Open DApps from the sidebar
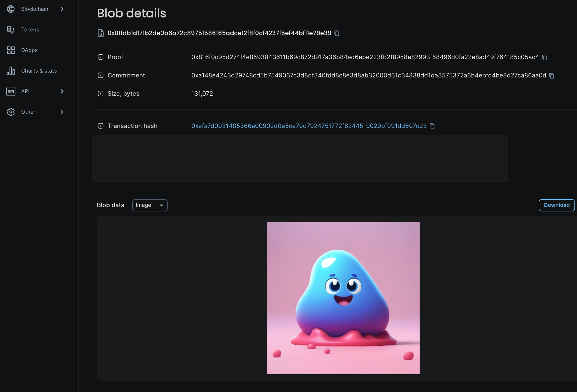The image size is (577, 392). click(29, 50)
